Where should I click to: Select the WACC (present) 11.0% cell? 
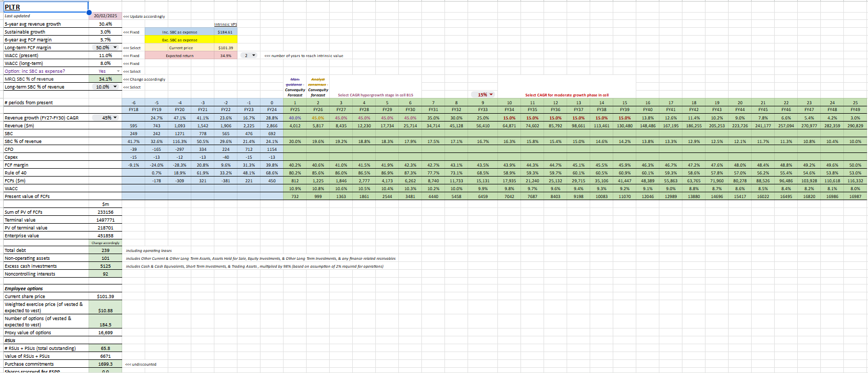(105, 56)
